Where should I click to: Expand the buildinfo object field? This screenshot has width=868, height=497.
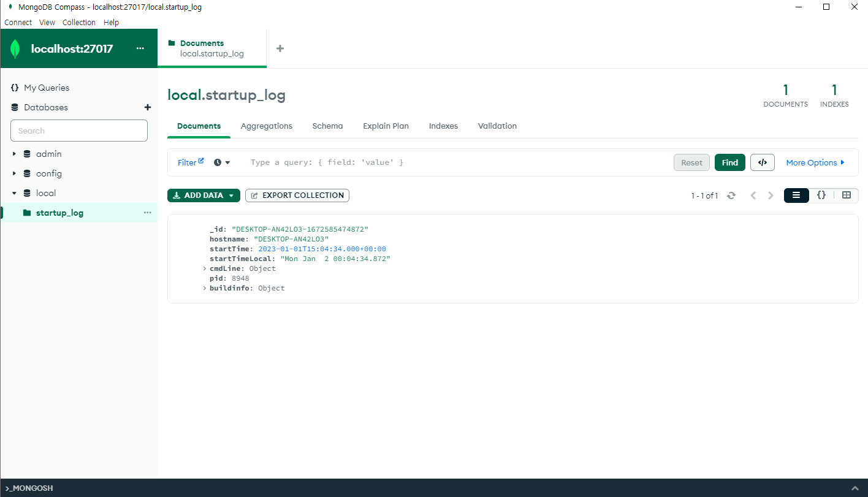point(205,288)
